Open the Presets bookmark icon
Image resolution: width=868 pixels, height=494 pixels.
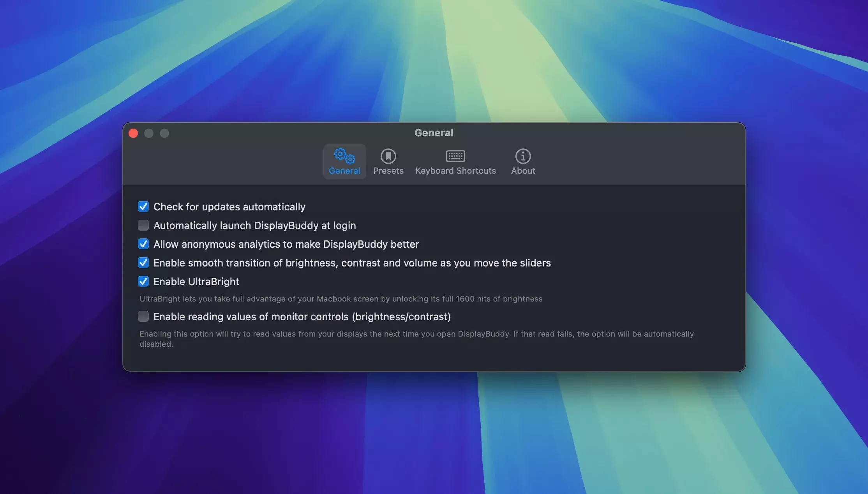coord(388,156)
